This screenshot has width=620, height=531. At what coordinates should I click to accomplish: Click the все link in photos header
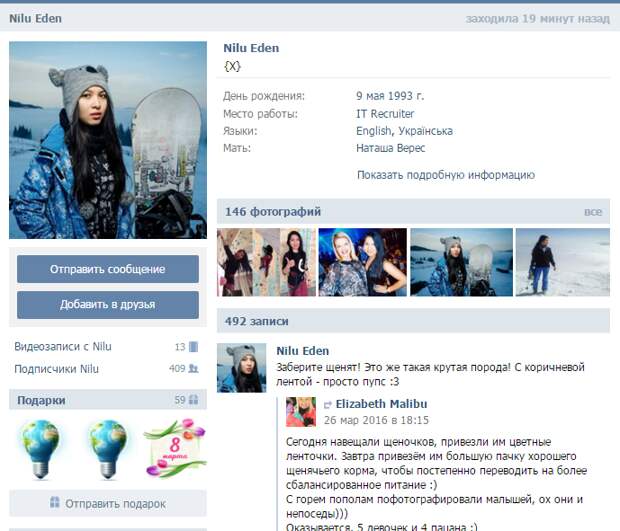[x=593, y=212]
